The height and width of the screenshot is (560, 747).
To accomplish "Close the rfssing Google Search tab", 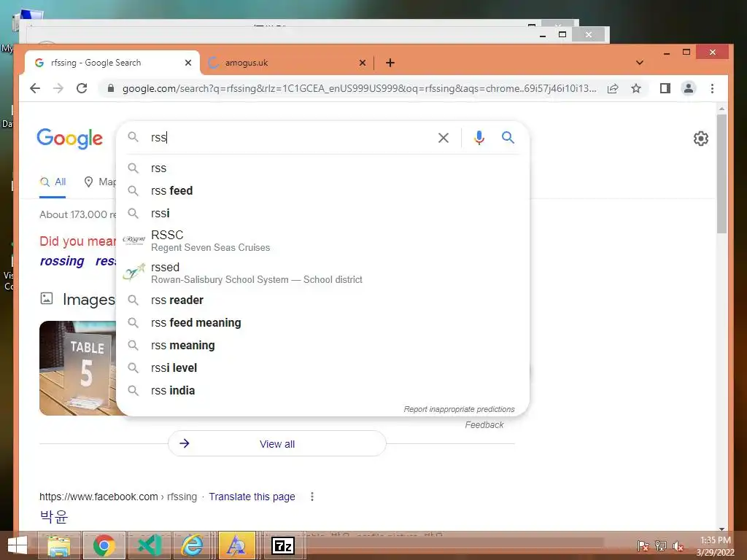I will point(188,63).
